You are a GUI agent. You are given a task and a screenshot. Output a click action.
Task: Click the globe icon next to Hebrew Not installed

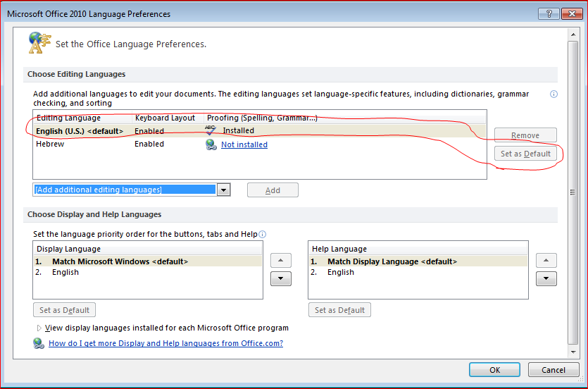211,144
